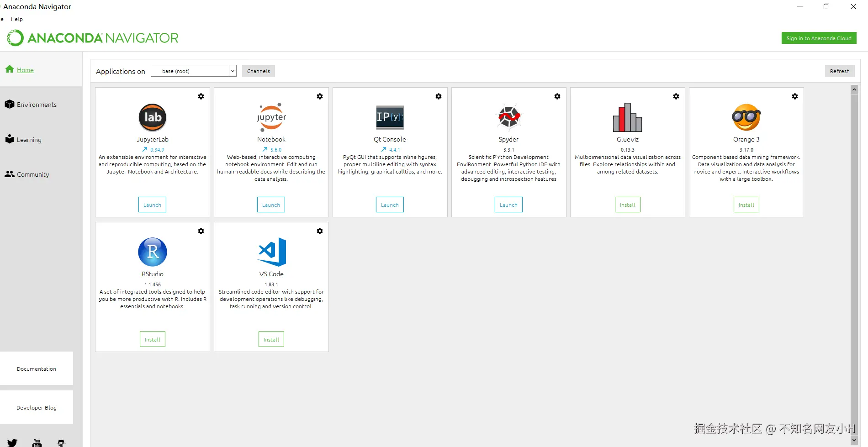Click the scrollbar up arrow
The height and width of the screenshot is (447, 868).
point(854,89)
